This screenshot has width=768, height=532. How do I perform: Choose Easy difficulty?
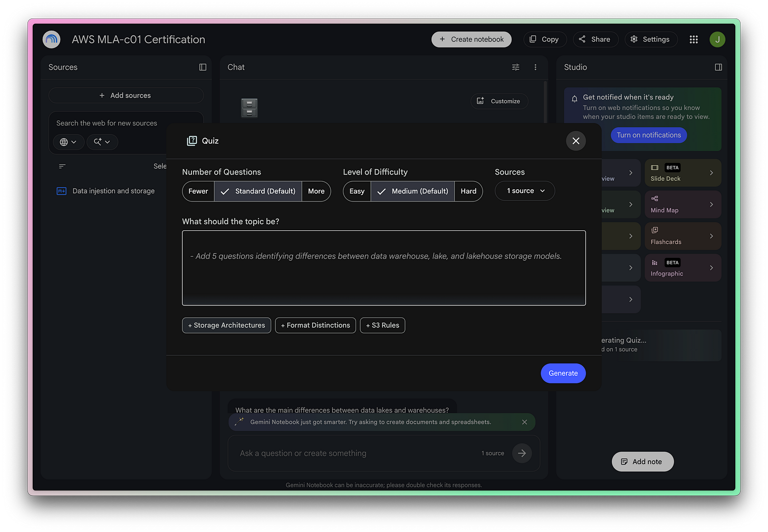357,191
